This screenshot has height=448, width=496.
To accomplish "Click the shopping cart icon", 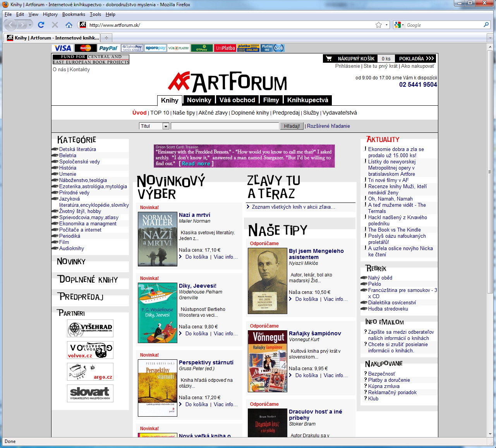I will 329,58.
